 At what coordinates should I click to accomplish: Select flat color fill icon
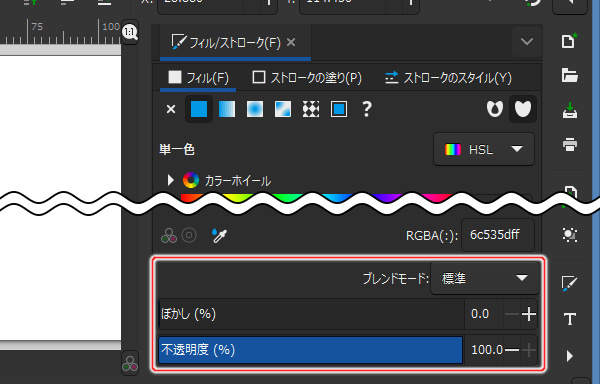(x=199, y=109)
